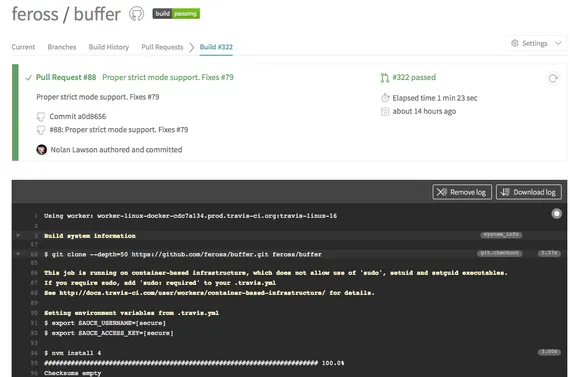Click the feross / buffer repository title
The height and width of the screenshot is (377, 570).
click(66, 14)
